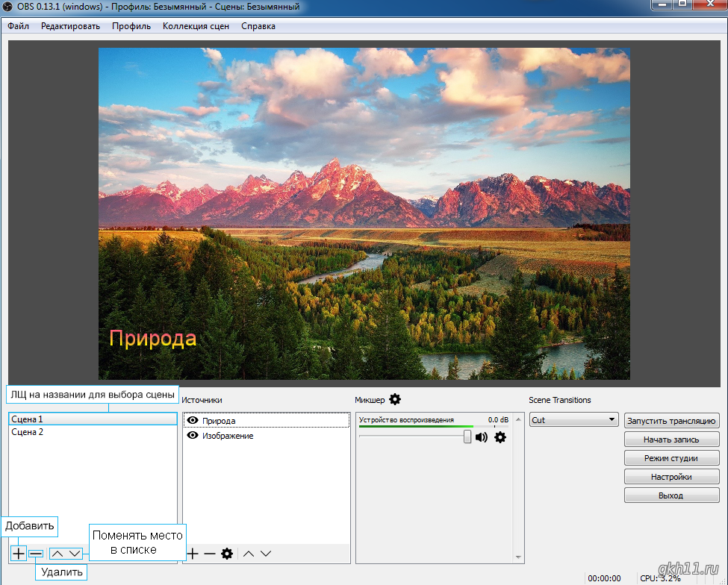Click Начать запись button
728x585 pixels.
pos(671,439)
